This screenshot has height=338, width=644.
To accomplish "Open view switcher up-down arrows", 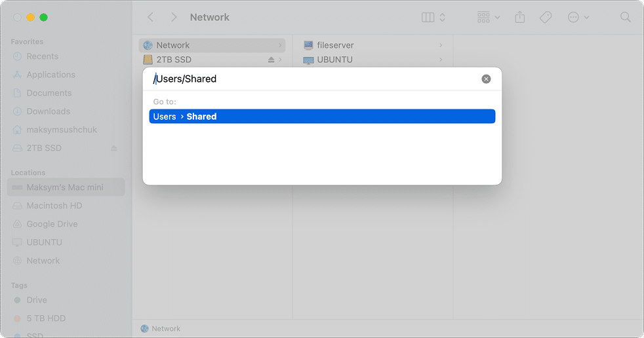I will pyautogui.click(x=442, y=17).
